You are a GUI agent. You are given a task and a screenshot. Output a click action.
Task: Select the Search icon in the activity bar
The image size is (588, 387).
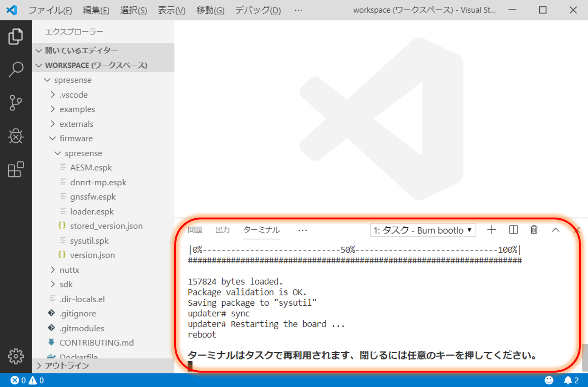16,70
